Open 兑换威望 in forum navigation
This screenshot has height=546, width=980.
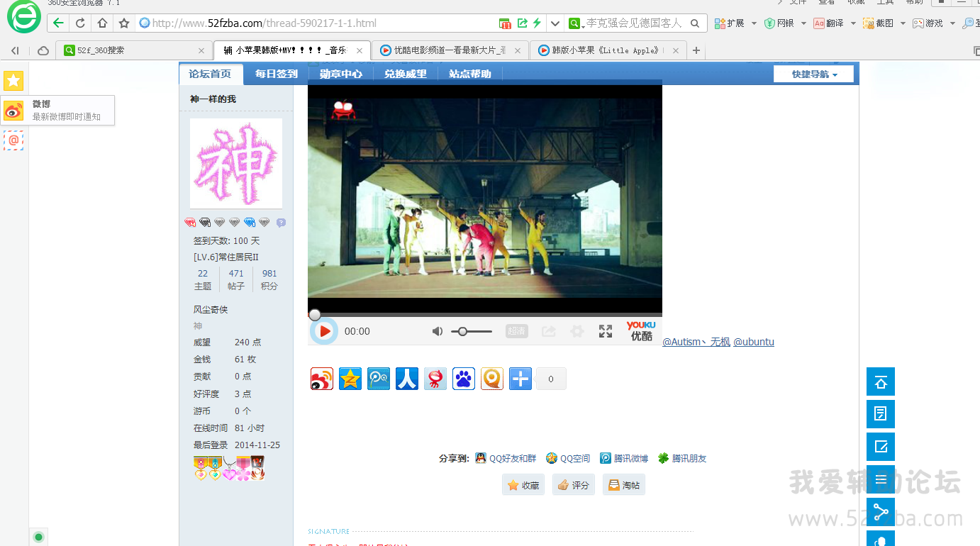406,74
